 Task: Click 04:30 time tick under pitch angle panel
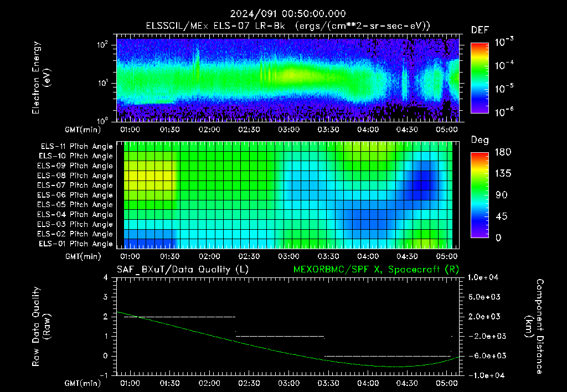tap(407, 256)
